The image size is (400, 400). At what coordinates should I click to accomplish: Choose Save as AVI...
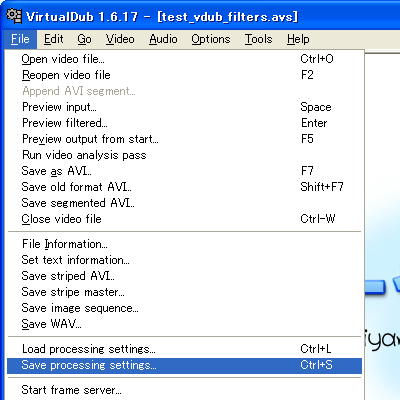coord(184,171)
